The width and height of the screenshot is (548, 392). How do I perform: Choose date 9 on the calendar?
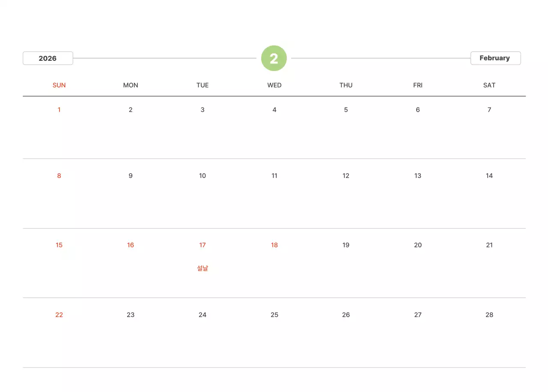coord(131,176)
